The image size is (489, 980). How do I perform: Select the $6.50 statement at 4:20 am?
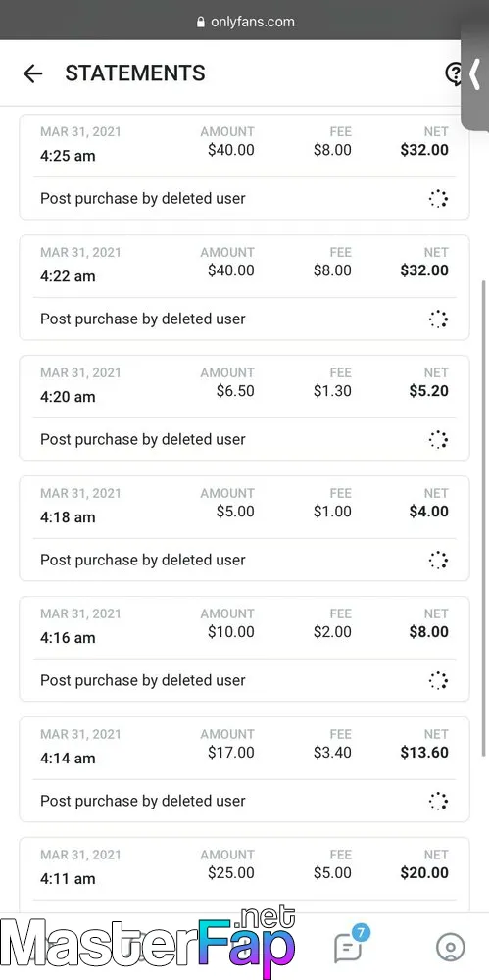(x=245, y=408)
